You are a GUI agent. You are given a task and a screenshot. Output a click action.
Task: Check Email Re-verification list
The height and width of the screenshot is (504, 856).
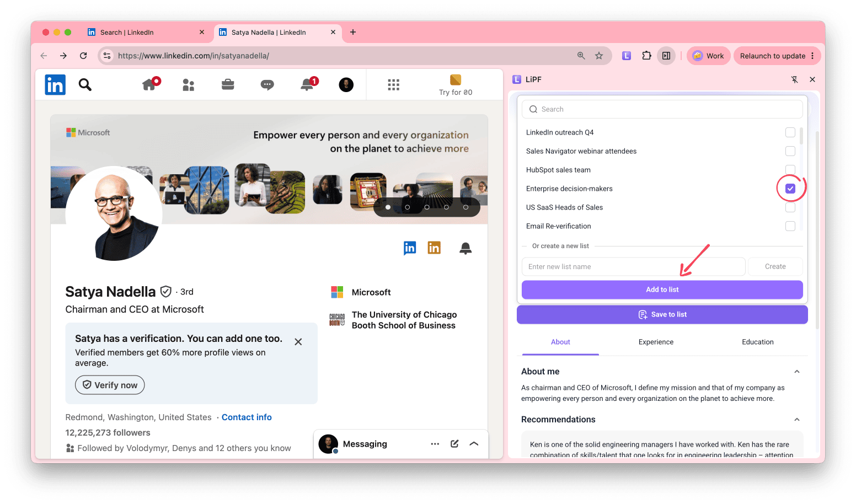click(x=790, y=226)
